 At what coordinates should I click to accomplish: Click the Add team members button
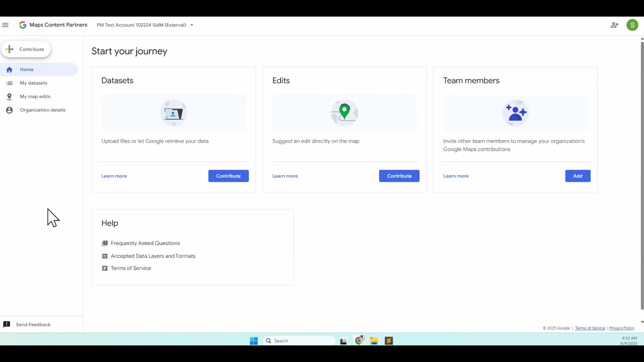coord(578,176)
